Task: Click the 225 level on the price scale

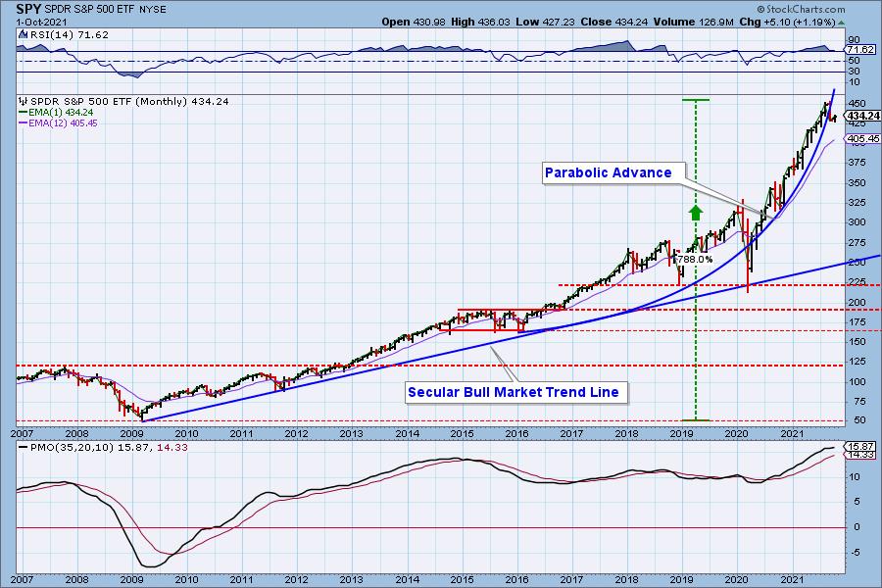Action: click(x=857, y=282)
